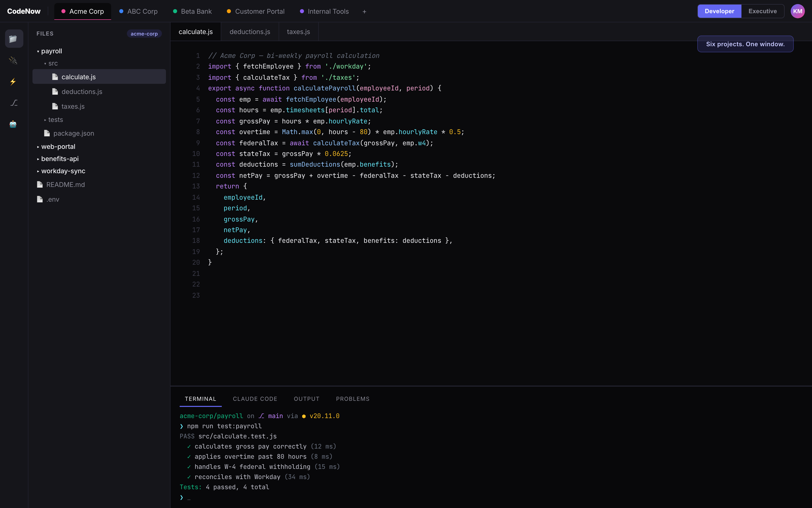The height and width of the screenshot is (508, 812).
Task: Click 'calculates gross pay correctly' test result
Action: click(250, 447)
